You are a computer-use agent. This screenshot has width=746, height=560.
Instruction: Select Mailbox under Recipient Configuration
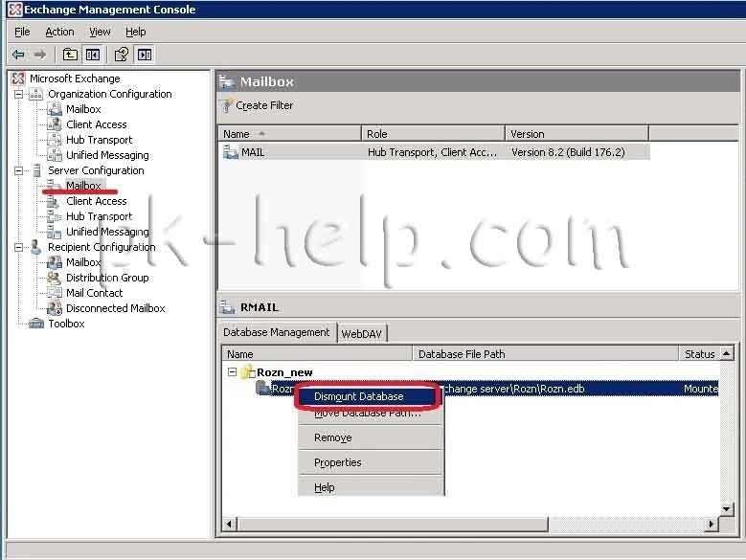83,262
